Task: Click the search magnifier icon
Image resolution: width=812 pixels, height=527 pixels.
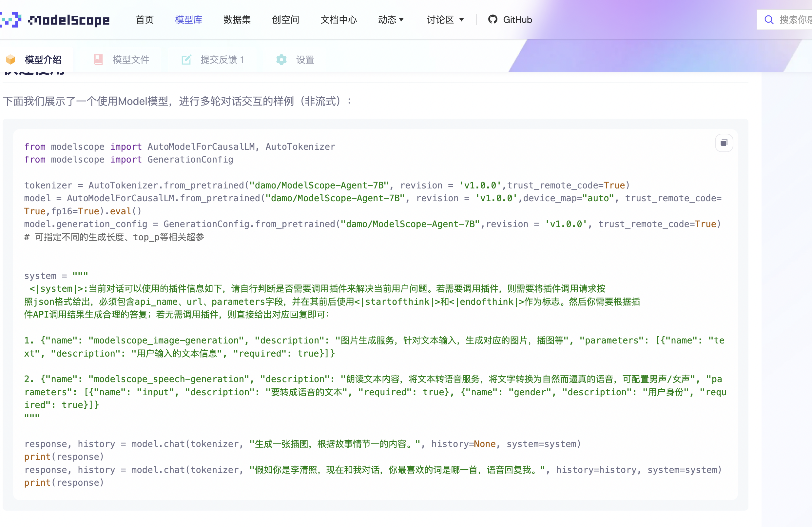Action: [769, 20]
